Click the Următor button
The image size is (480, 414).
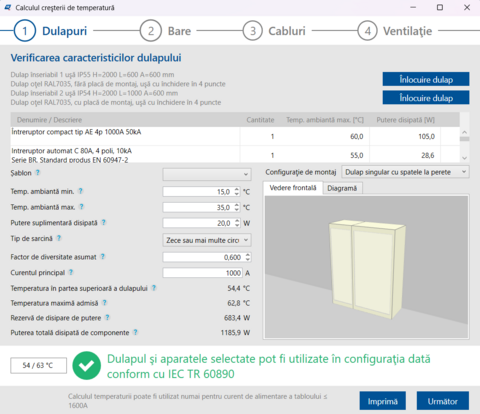click(x=443, y=401)
